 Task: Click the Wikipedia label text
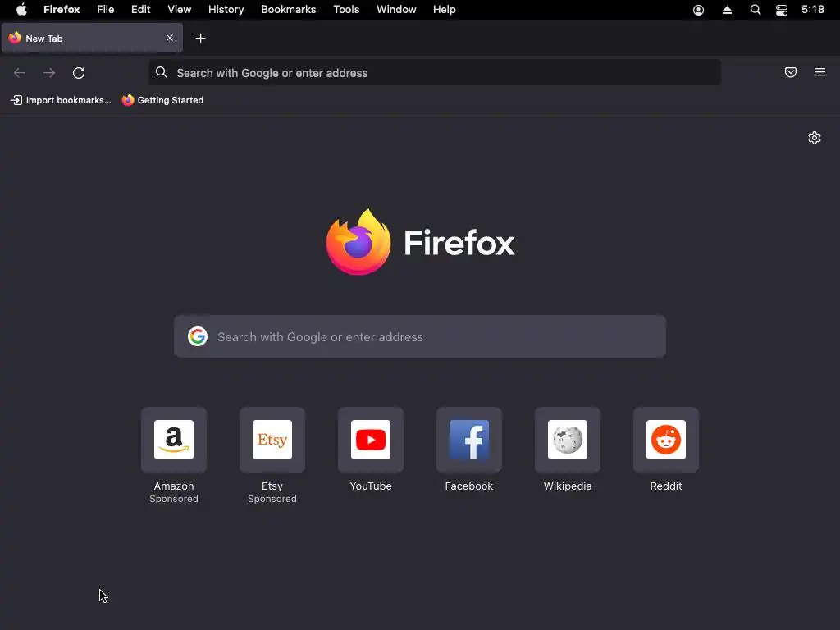pos(568,486)
